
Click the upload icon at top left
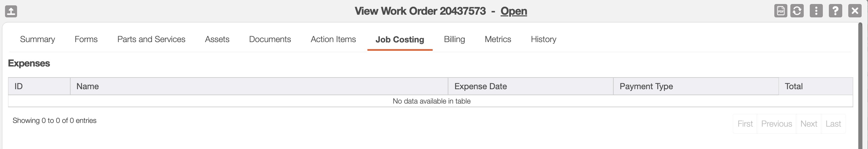[x=11, y=11]
